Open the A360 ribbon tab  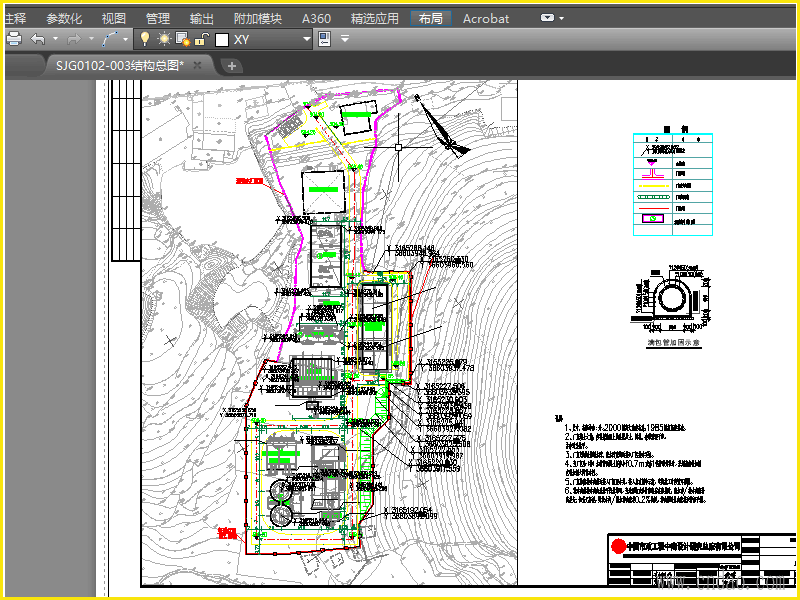[x=316, y=18]
